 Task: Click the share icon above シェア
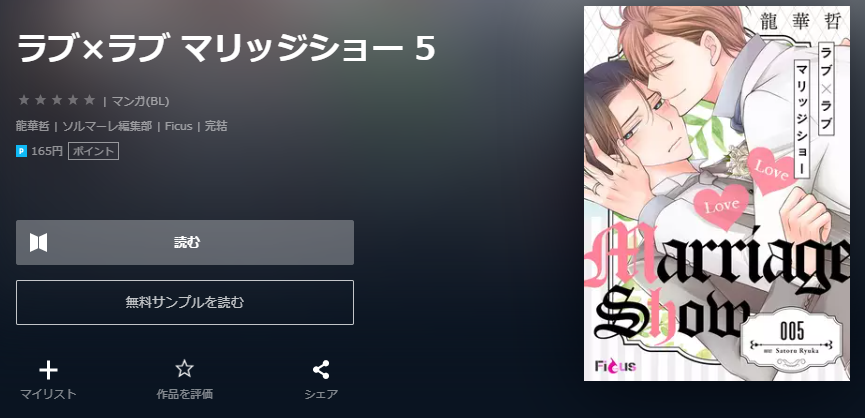[x=321, y=369]
